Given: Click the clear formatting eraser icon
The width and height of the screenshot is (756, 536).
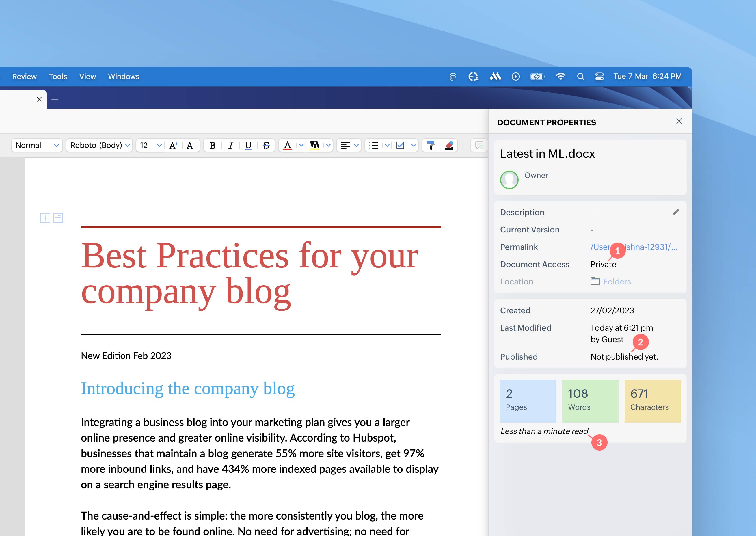Looking at the screenshot, I should click(449, 145).
